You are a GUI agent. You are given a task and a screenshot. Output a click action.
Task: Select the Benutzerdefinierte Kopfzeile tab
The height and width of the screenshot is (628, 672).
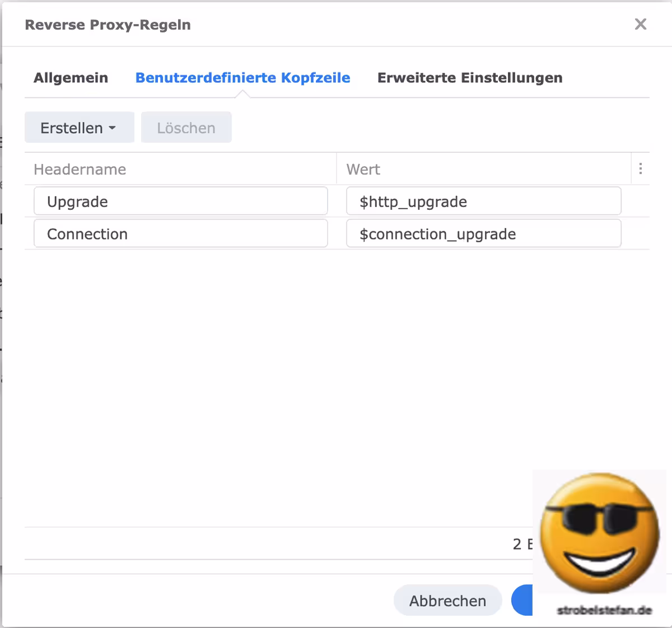pyautogui.click(x=242, y=78)
